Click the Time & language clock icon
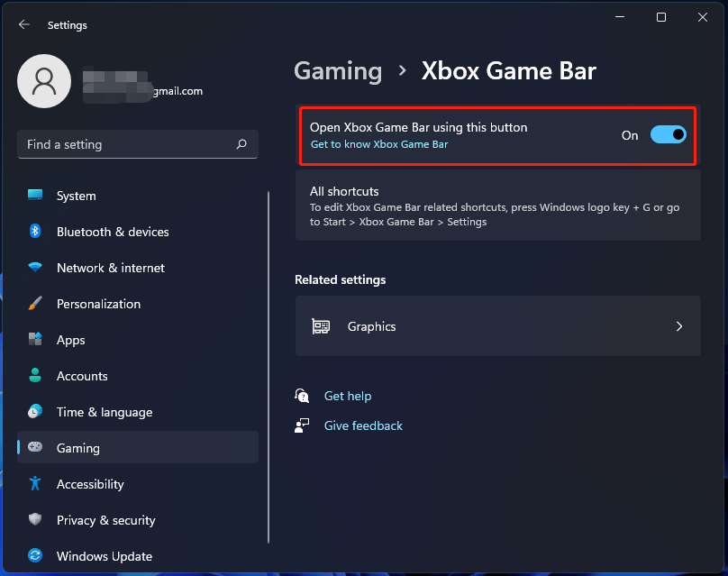728x576 pixels. pyautogui.click(x=36, y=412)
